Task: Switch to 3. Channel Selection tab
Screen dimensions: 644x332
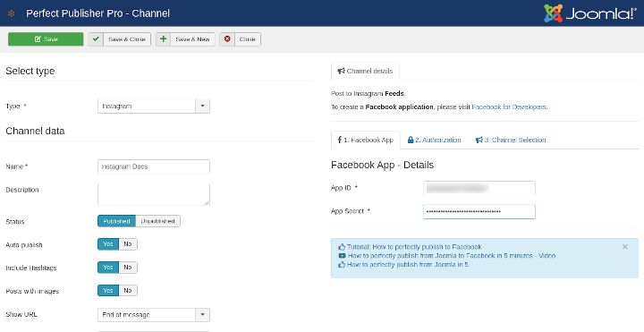Action: point(511,140)
